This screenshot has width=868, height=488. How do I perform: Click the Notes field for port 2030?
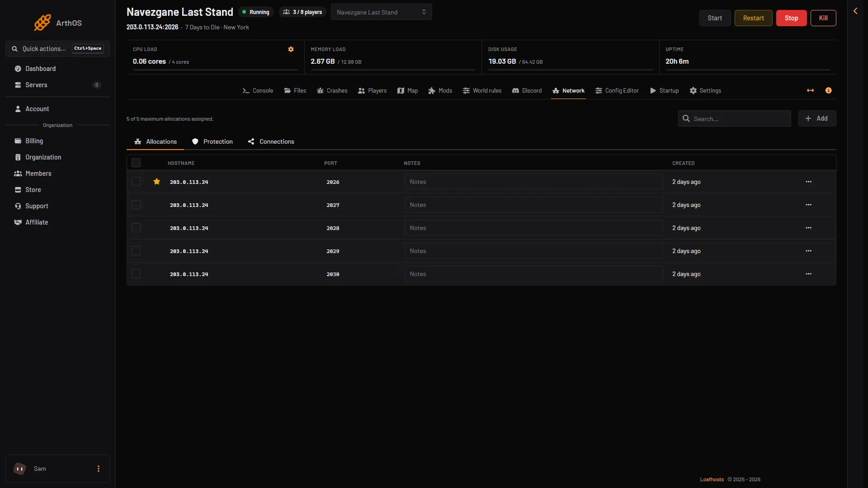(533, 274)
